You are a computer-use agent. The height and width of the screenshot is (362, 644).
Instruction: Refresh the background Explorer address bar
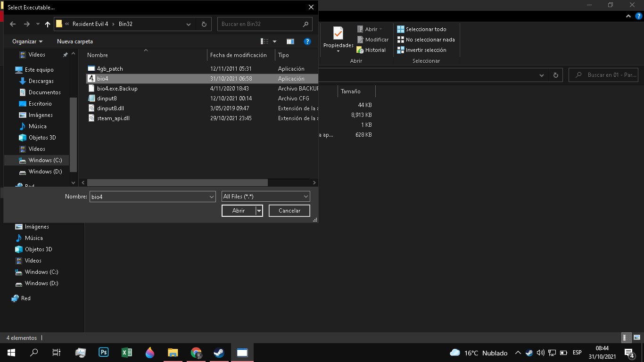556,75
